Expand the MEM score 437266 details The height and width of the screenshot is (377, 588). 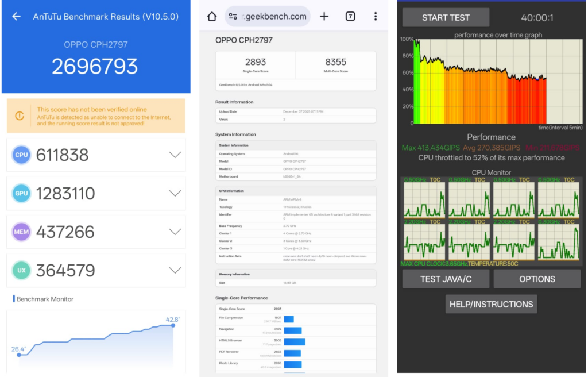click(x=175, y=232)
